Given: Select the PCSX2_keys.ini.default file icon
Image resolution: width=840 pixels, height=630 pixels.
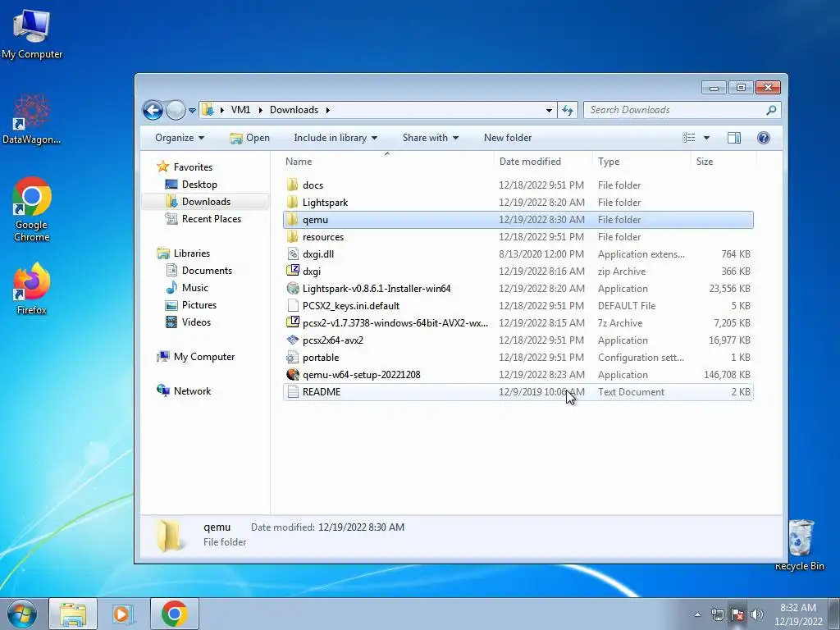Looking at the screenshot, I should point(293,305).
